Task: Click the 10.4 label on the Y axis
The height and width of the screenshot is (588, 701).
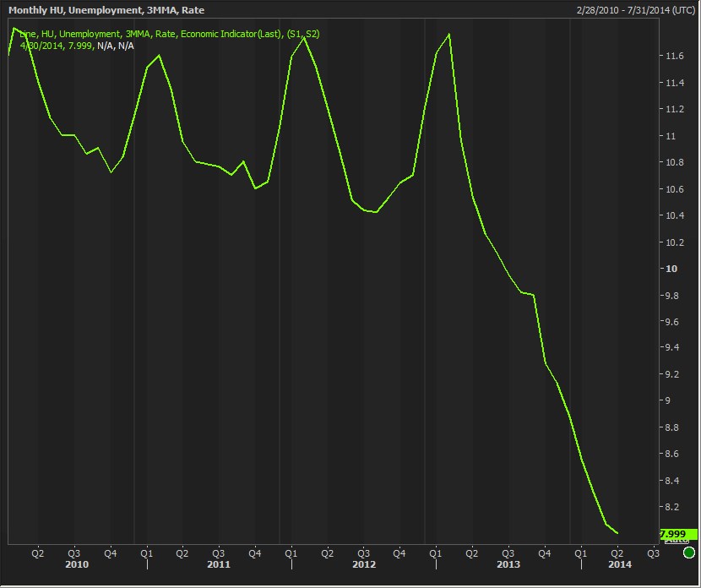Action: [x=674, y=215]
